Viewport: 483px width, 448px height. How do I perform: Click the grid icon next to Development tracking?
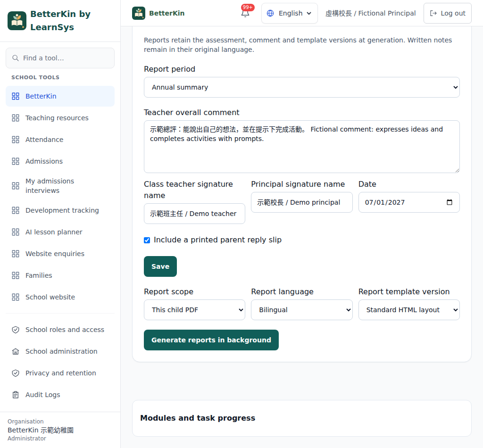point(16,210)
